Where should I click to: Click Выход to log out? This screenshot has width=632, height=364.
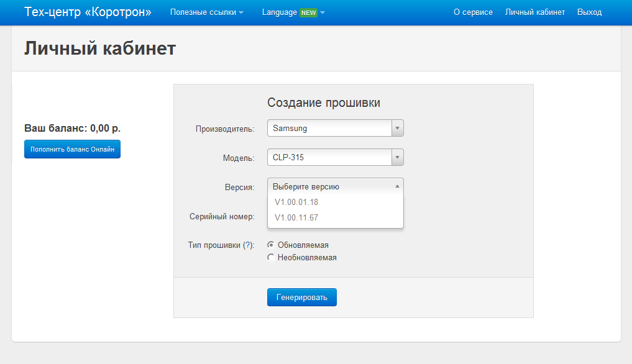[589, 12]
